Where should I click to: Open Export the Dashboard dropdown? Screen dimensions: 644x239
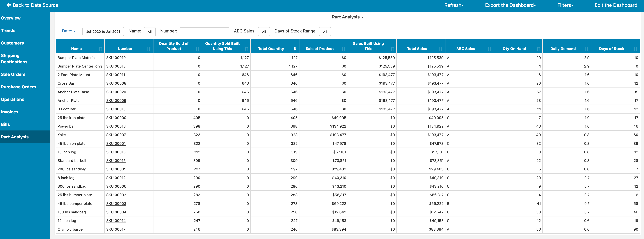(x=510, y=5)
